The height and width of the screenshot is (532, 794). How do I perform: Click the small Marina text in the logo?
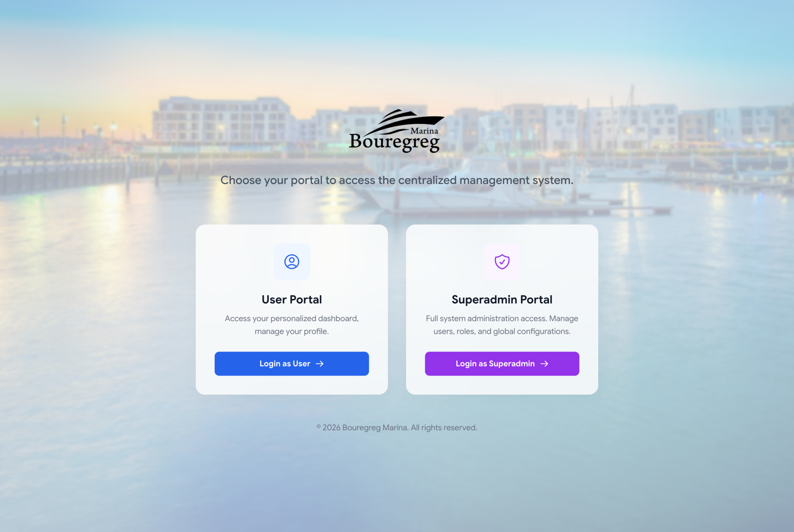tap(424, 131)
